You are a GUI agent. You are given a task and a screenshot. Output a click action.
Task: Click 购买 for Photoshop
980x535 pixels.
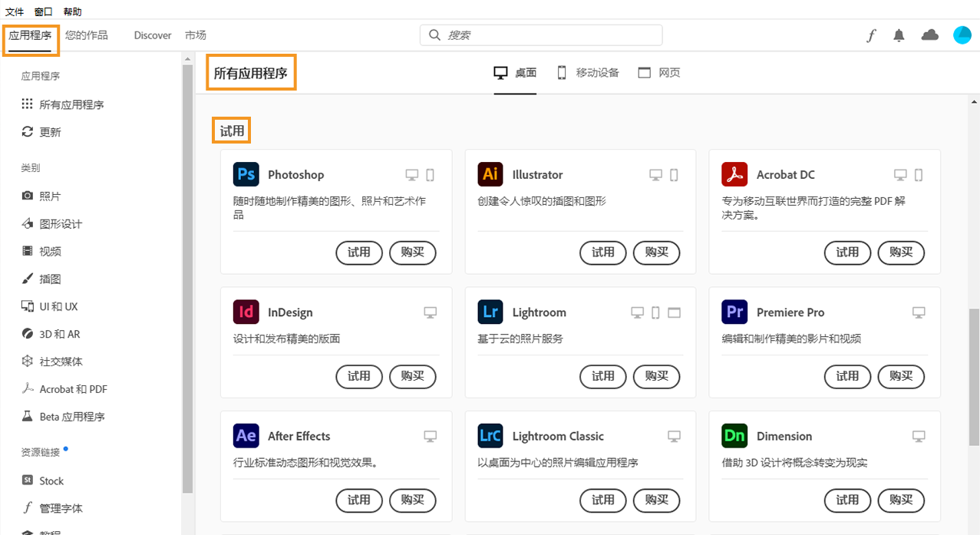tap(413, 253)
